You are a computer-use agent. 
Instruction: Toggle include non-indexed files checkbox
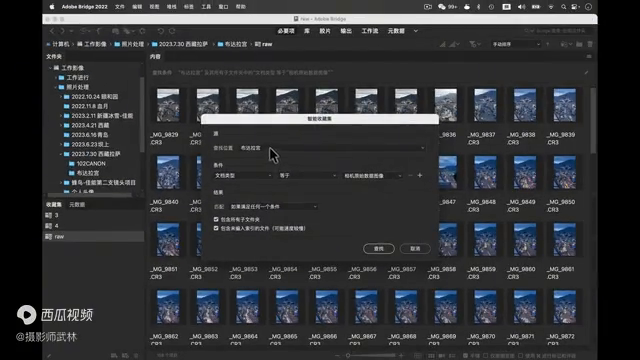pos(216,229)
